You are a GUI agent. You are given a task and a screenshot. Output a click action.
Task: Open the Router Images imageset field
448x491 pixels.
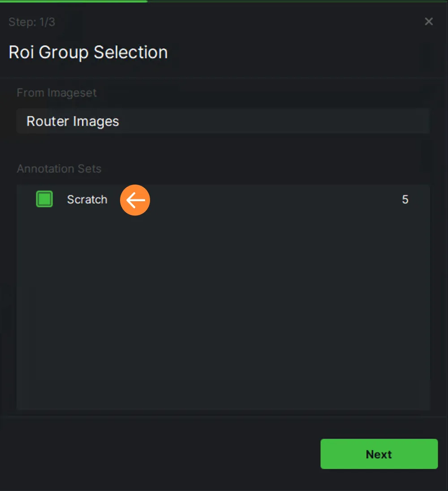223,121
